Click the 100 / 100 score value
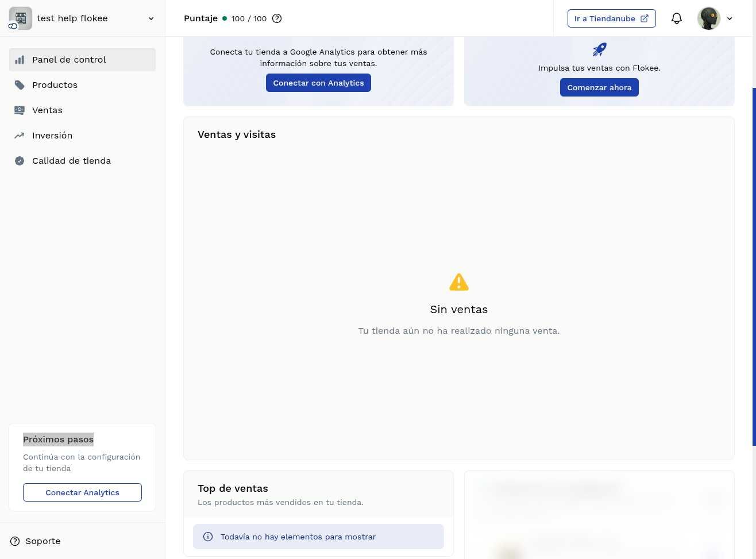 (249, 18)
